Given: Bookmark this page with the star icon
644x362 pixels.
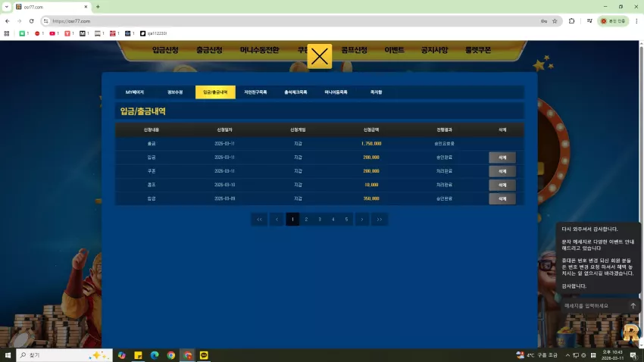Looking at the screenshot, I should [555, 21].
